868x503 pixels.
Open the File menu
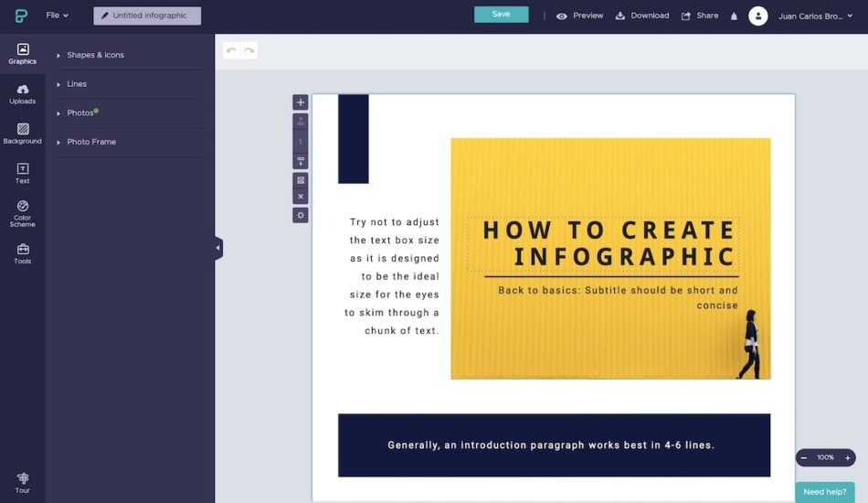57,16
